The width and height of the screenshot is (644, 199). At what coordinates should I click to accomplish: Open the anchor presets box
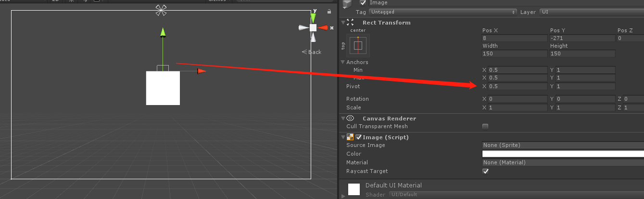point(358,45)
